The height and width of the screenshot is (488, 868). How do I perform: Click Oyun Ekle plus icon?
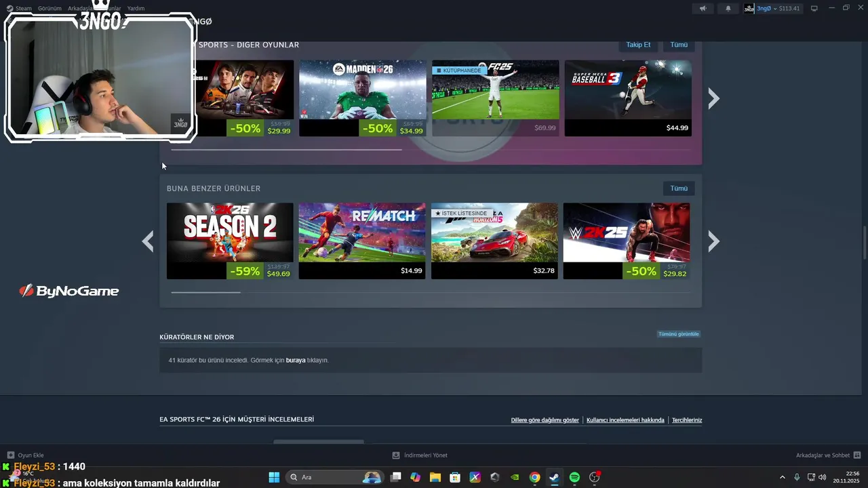pyautogui.click(x=10, y=455)
